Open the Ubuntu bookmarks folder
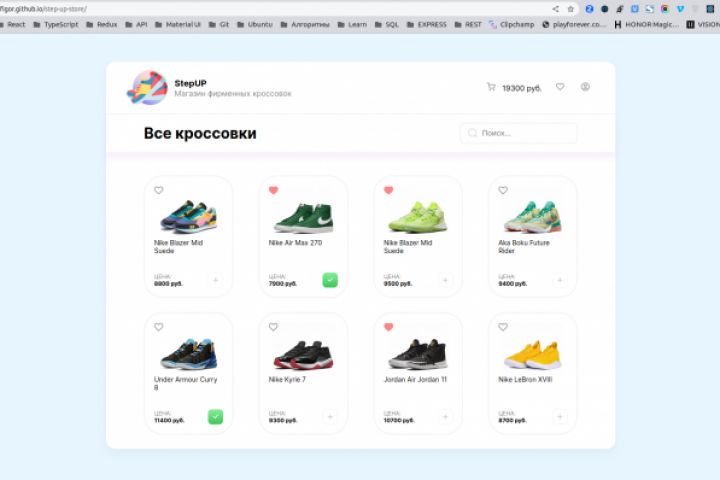The height and width of the screenshot is (480, 720). click(255, 24)
